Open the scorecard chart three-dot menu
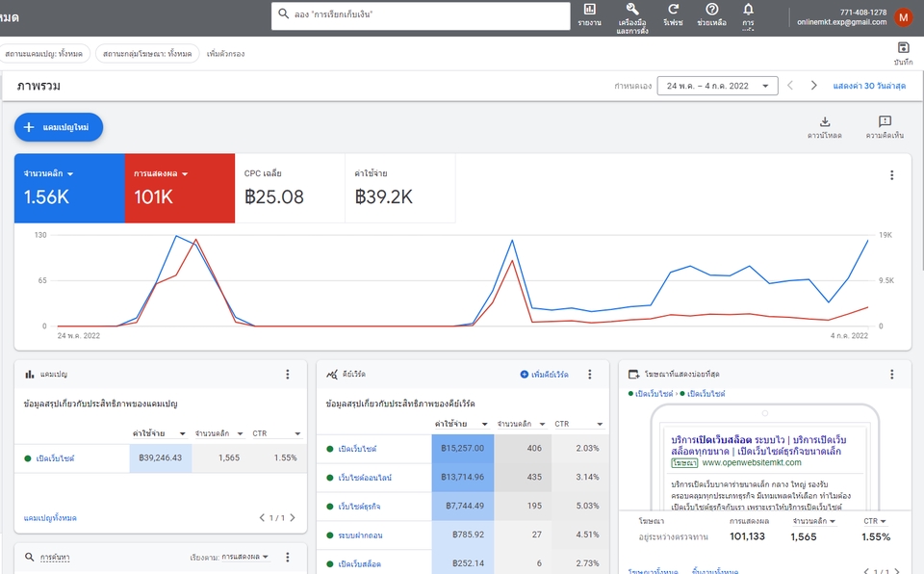This screenshot has width=924, height=574. coord(891,175)
